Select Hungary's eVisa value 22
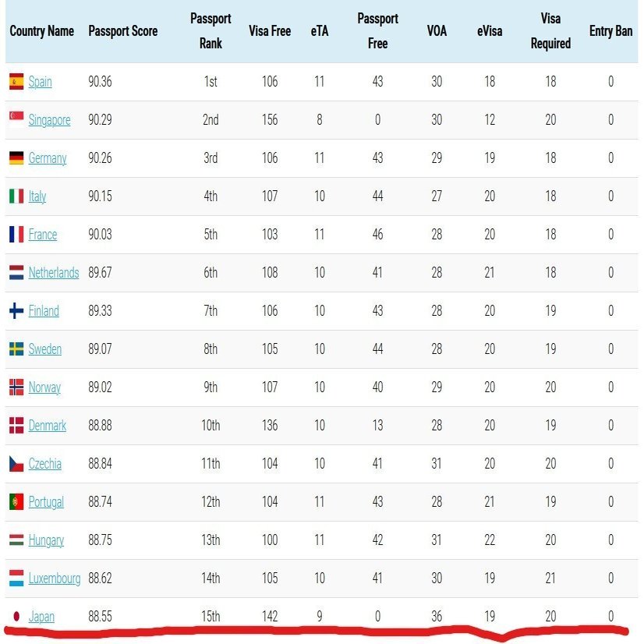Screen dimensions: 644x644 [490, 540]
